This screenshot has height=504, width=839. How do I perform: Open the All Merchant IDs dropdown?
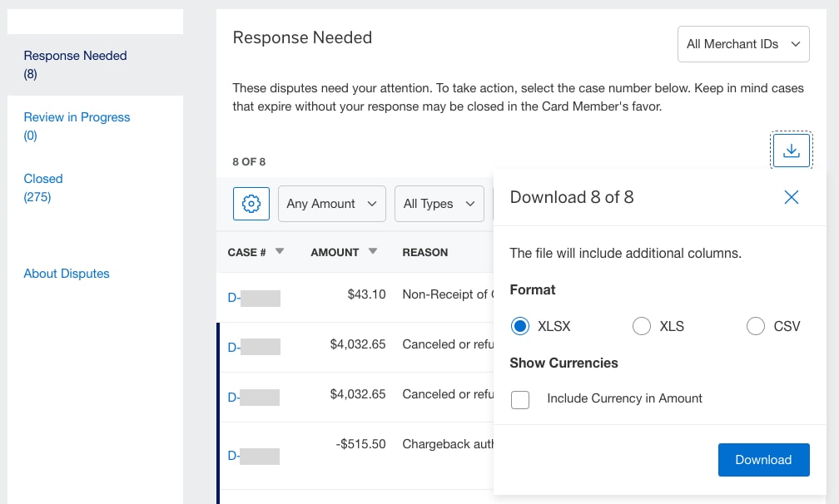(742, 43)
